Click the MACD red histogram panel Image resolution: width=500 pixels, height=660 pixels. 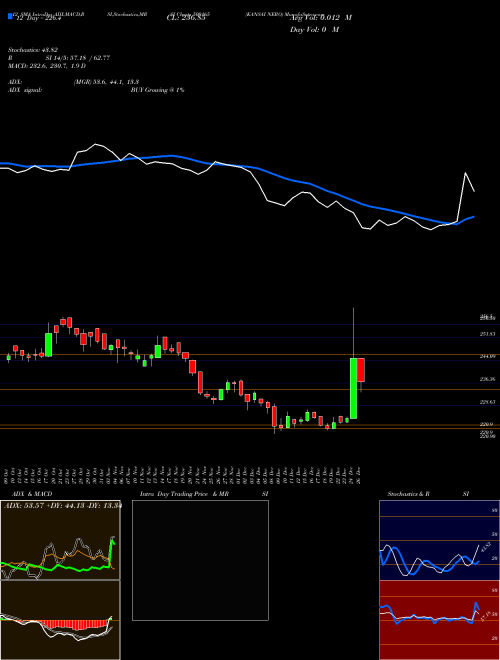[60, 620]
